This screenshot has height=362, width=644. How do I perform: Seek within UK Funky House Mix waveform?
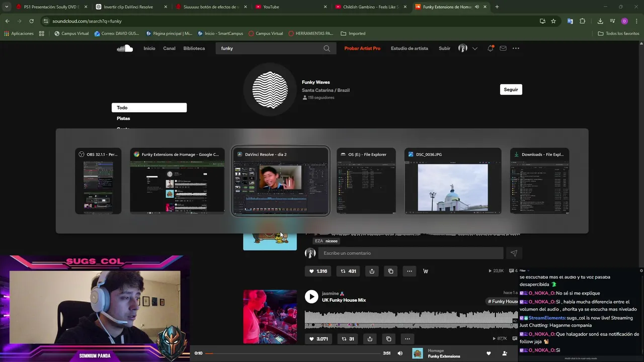pyautogui.click(x=411, y=320)
